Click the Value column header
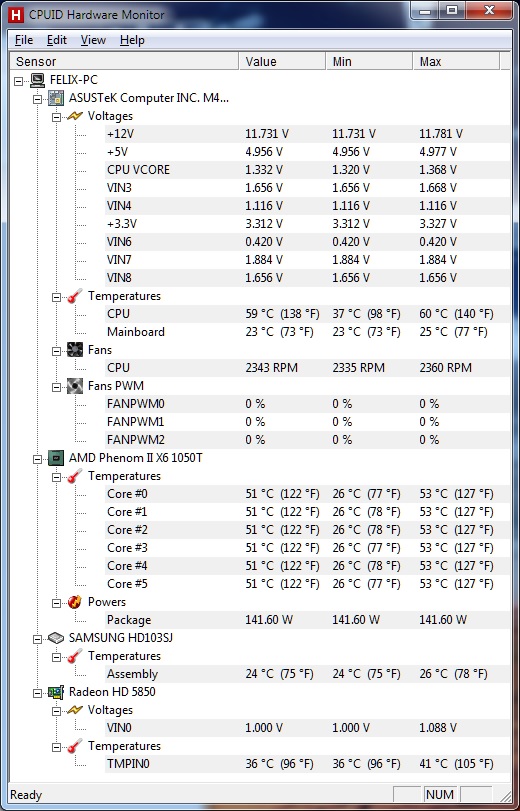This screenshot has height=811, width=520. pos(283,62)
